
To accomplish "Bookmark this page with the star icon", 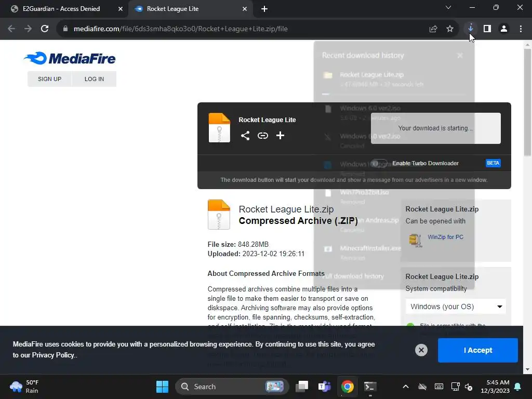I will tap(449, 29).
